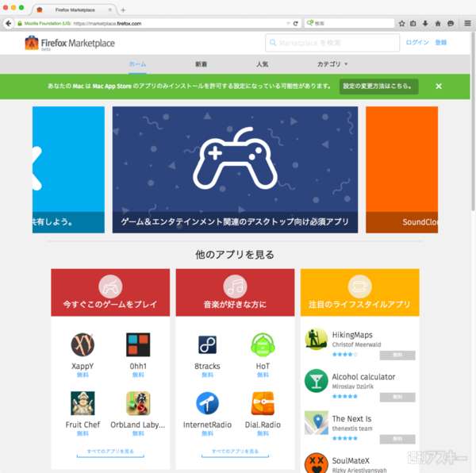
Task: Open the HikingMaps app icon
Action: (x=317, y=339)
